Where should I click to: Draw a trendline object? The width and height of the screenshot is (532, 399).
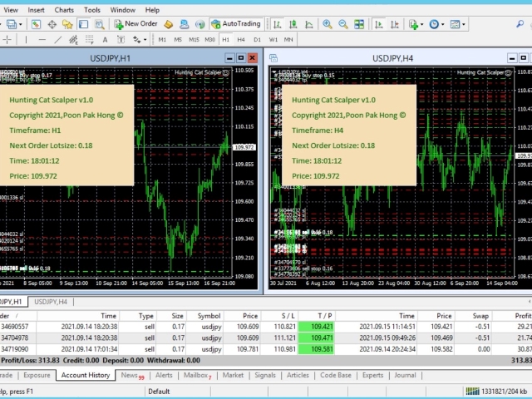pos(58,40)
